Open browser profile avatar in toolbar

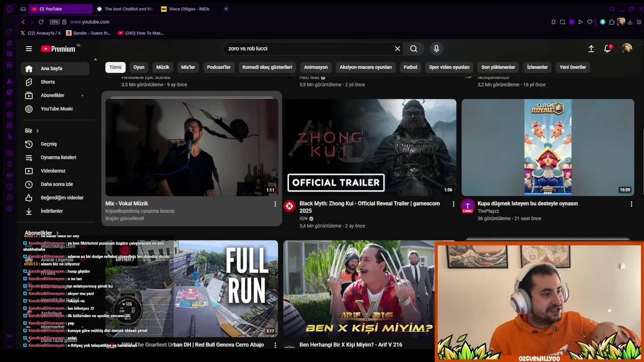621,22
